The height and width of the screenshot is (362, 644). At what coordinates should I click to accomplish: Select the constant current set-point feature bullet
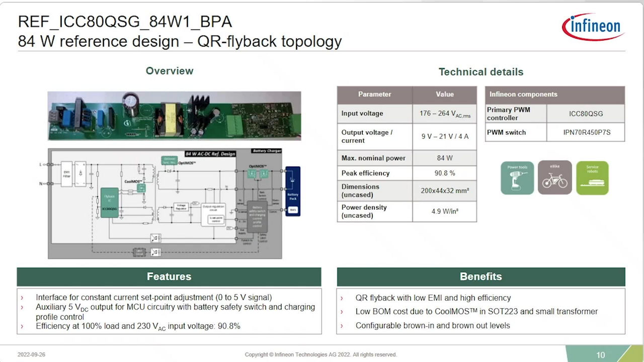[x=153, y=298]
